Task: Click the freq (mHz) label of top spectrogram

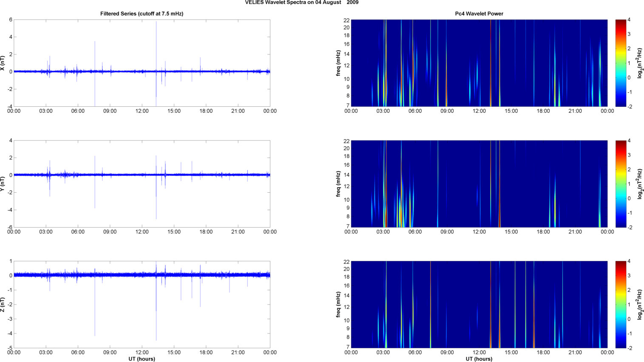Action: 338,63
